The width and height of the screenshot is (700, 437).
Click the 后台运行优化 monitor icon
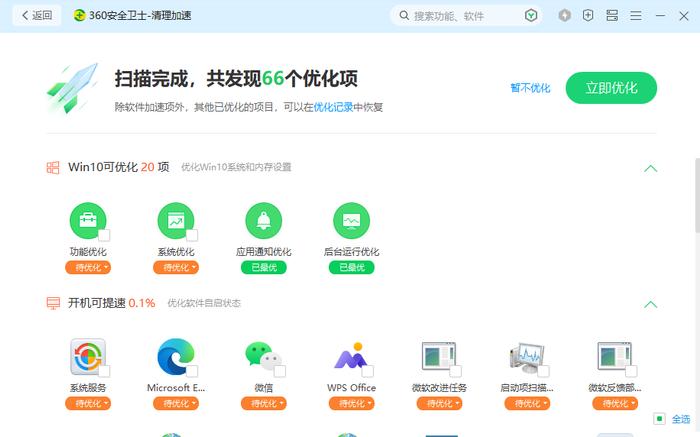352,221
